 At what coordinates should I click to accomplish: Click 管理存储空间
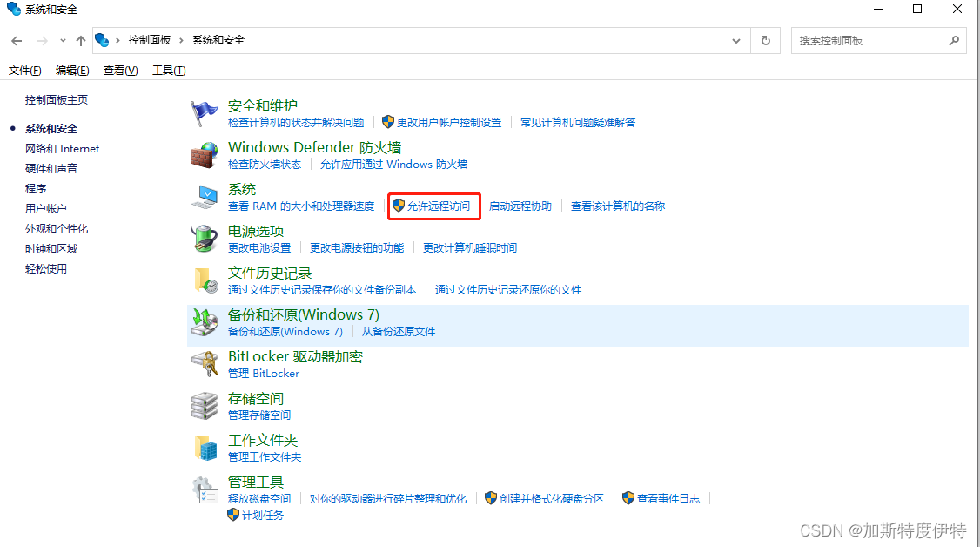259,415
